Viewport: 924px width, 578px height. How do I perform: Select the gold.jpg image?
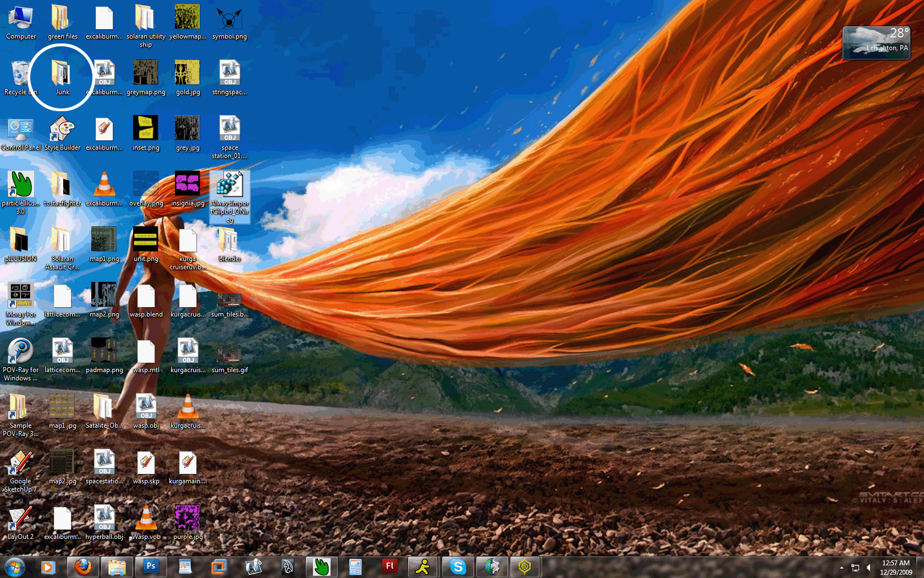188,78
